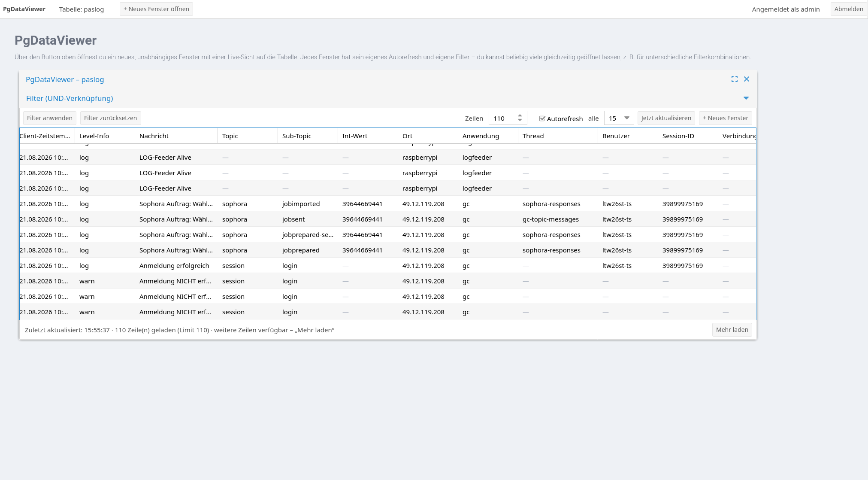Decrease the Zeilen row count stepper
This screenshot has height=480, width=868.
[520, 120]
